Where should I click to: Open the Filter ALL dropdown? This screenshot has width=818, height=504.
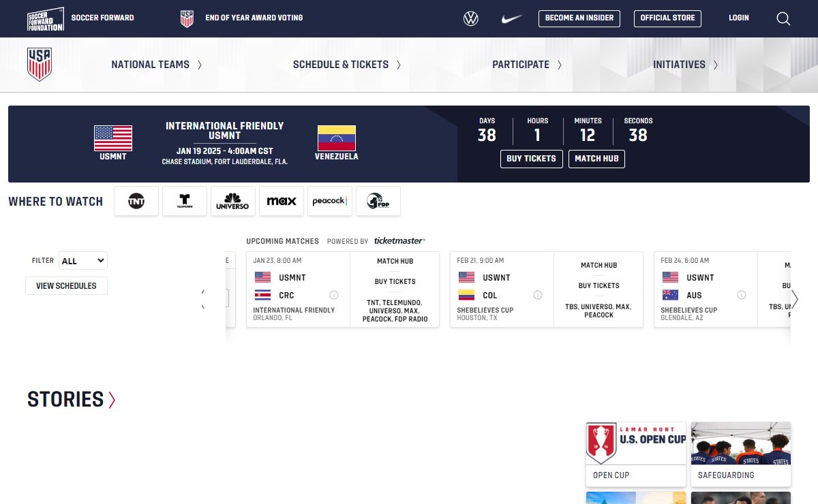pyautogui.click(x=83, y=261)
